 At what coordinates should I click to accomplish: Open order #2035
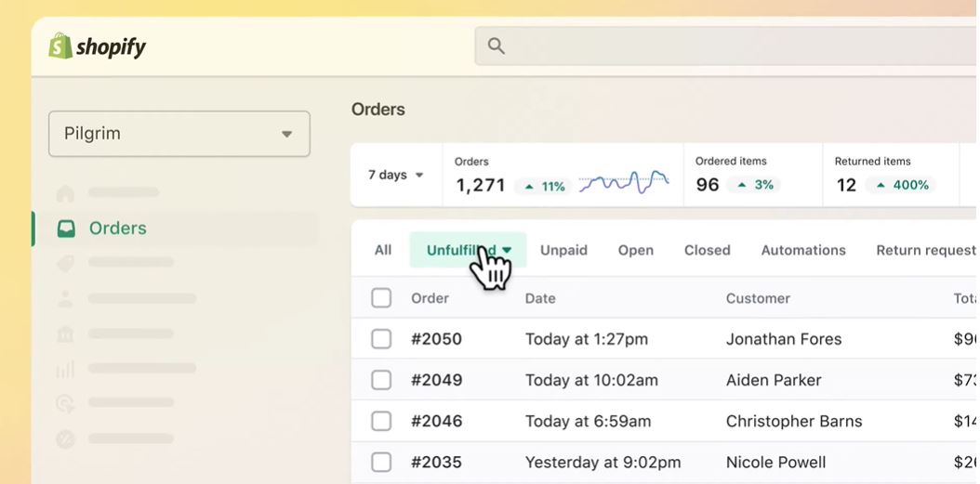[x=436, y=462]
